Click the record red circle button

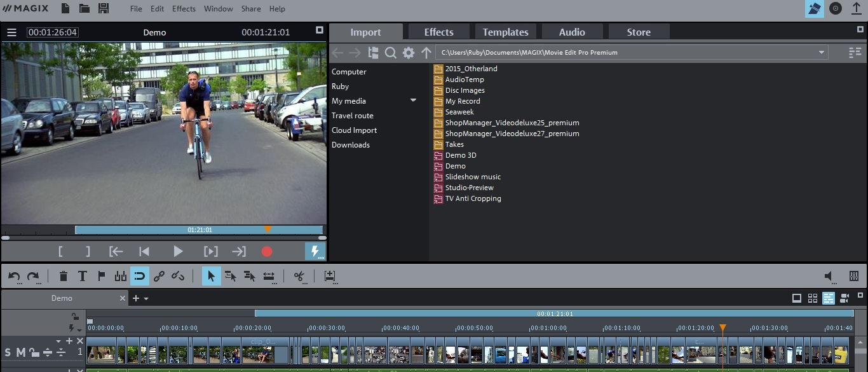point(267,252)
